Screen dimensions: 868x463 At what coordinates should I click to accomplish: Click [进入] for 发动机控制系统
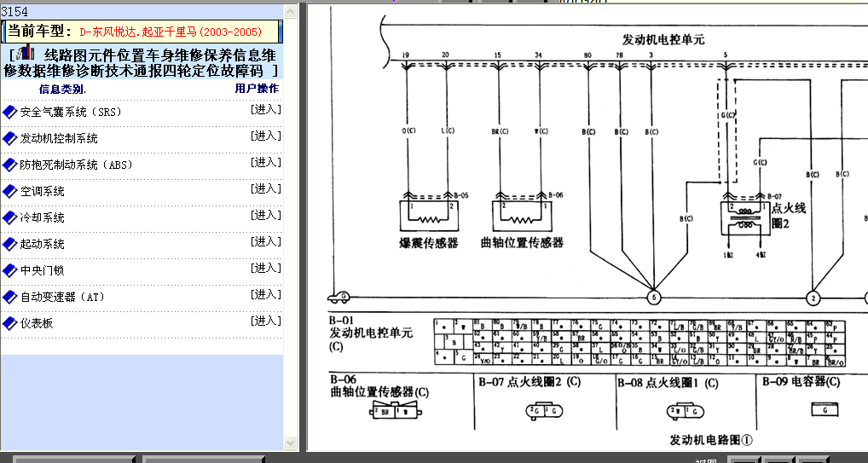pos(266,136)
